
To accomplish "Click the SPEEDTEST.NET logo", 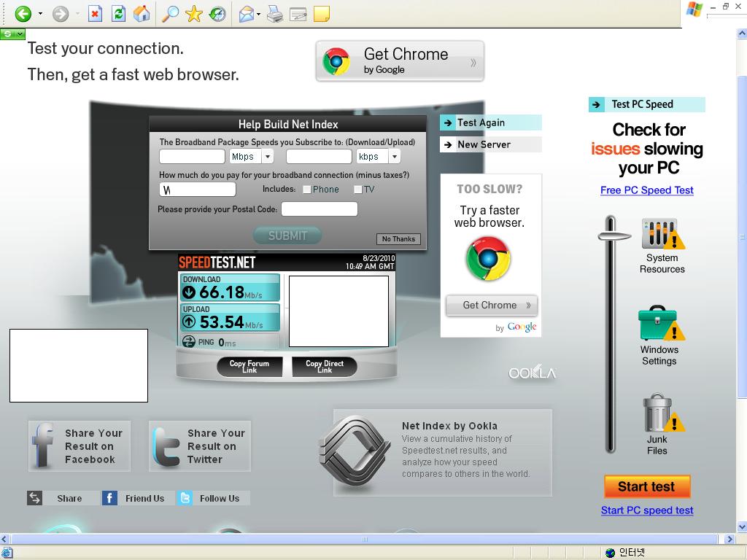I will point(217,262).
